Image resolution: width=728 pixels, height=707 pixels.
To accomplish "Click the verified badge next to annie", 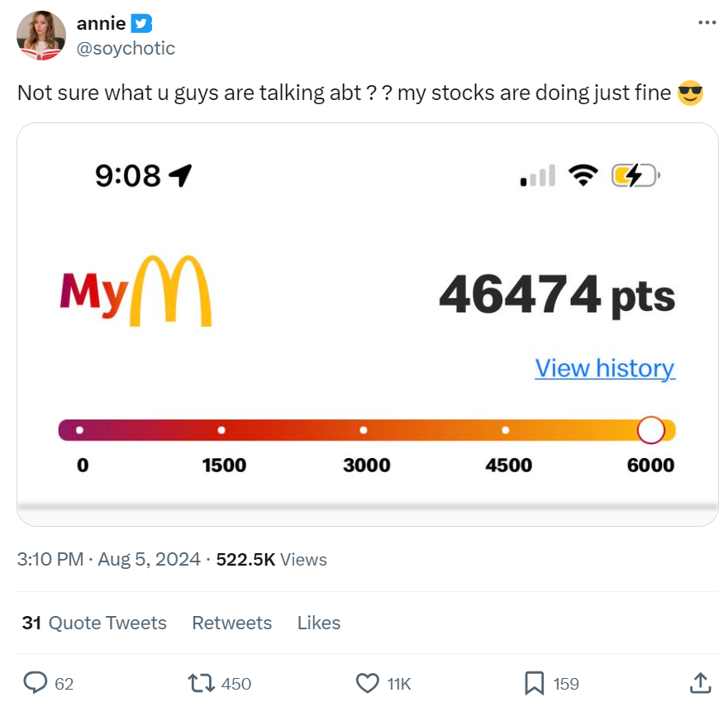I will click(x=139, y=22).
